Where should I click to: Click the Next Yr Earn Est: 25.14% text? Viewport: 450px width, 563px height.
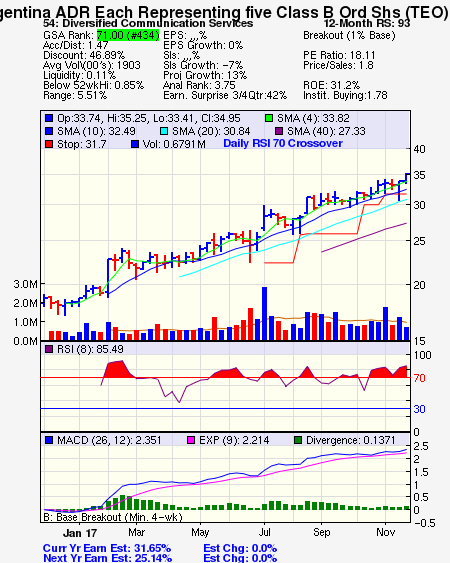click(107, 558)
